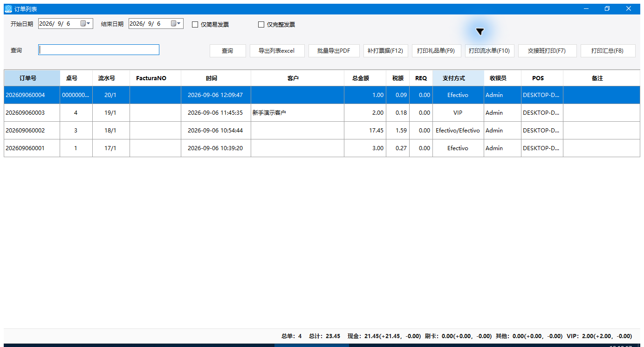Click the 订单列表 app icon in title bar

[x=8, y=9]
